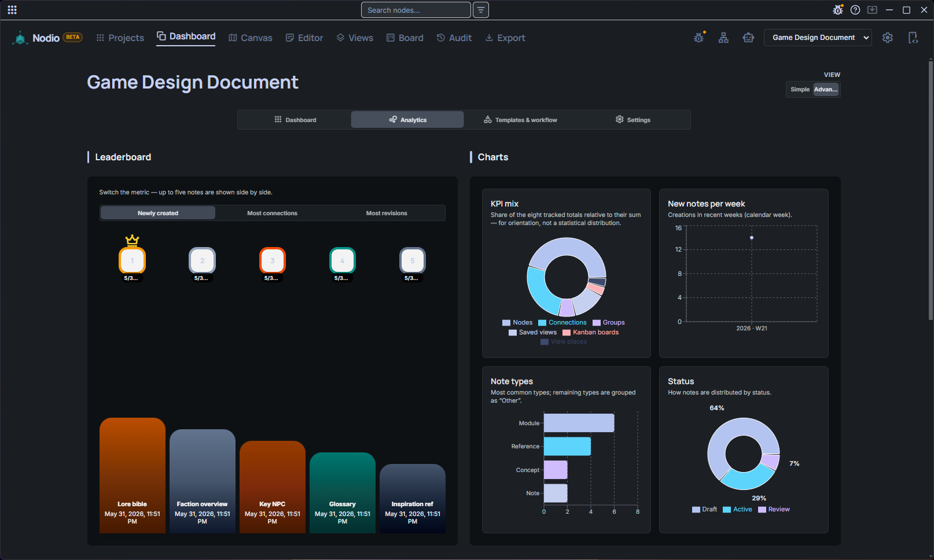The height and width of the screenshot is (560, 934).
Task: Click the Concept bar in Note types
Action: point(556,470)
